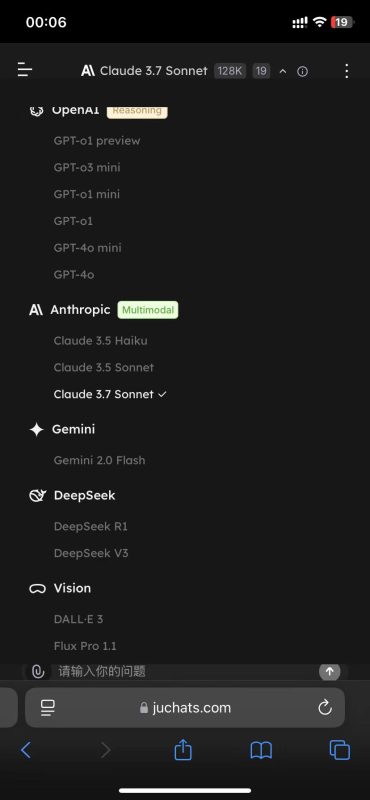Click the Claude 3.7 Sonnet header title
This screenshot has height=800, width=370.
point(154,71)
